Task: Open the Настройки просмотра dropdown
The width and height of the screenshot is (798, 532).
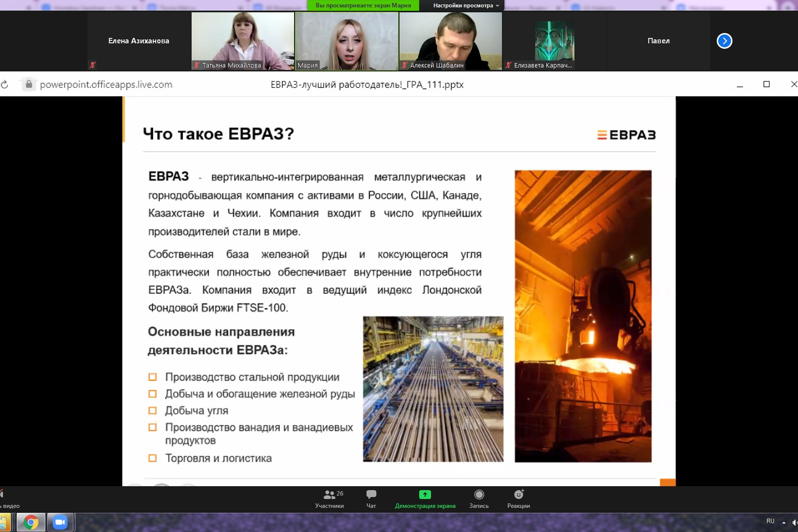Action: [466, 5]
